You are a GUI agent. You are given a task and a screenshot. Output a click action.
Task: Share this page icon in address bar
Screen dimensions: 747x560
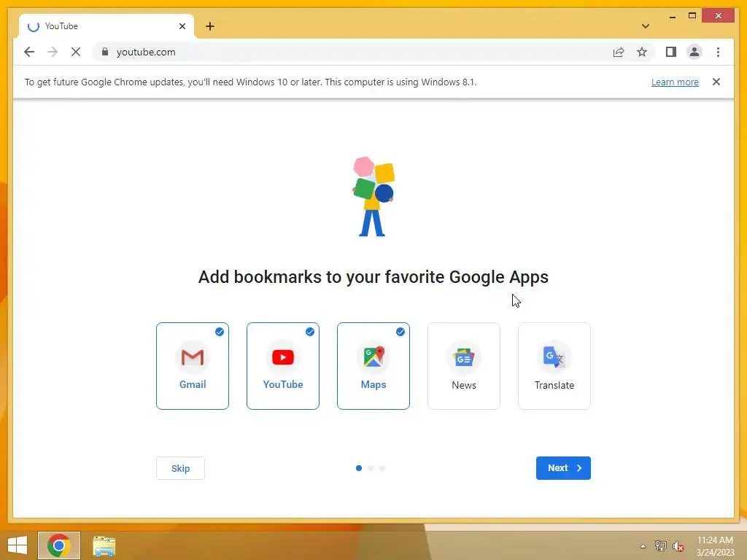coord(619,52)
